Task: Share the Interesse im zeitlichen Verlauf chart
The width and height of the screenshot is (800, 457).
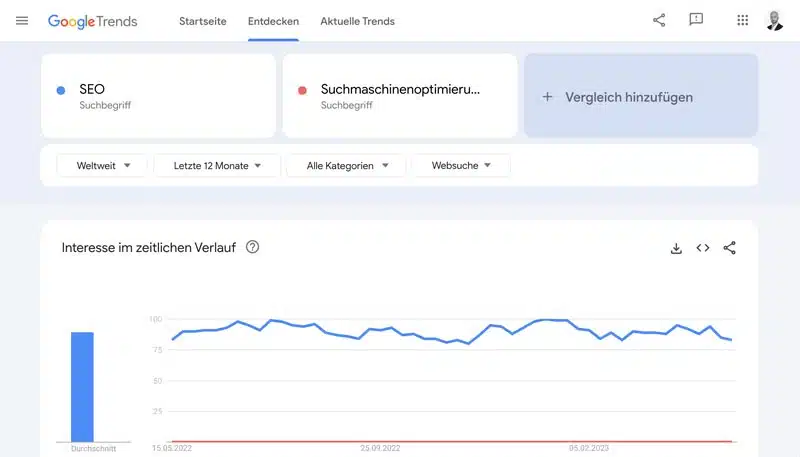Action: click(x=730, y=248)
